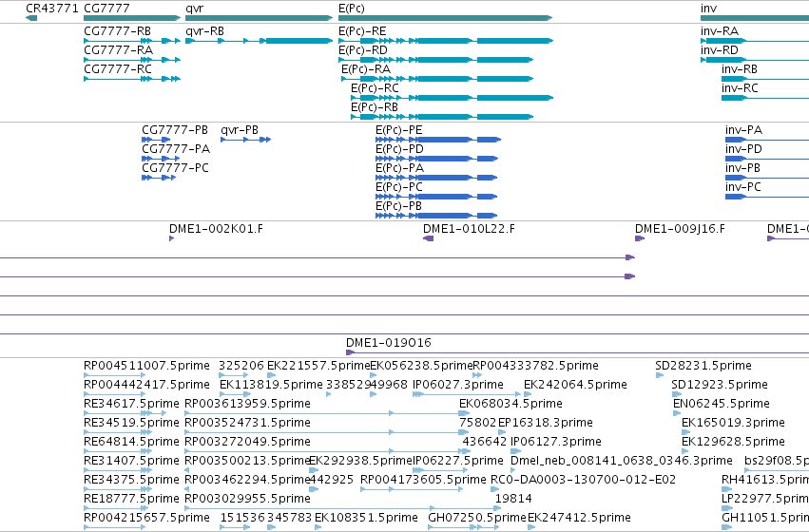
Task: Select protein CG7777-PC
Action: pos(159,178)
